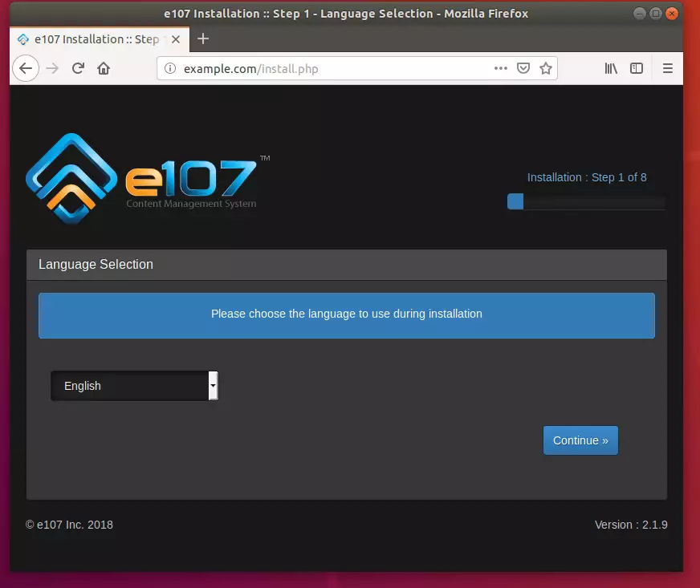The width and height of the screenshot is (700, 588).
Task: Save page to Pocket
Action: (523, 68)
